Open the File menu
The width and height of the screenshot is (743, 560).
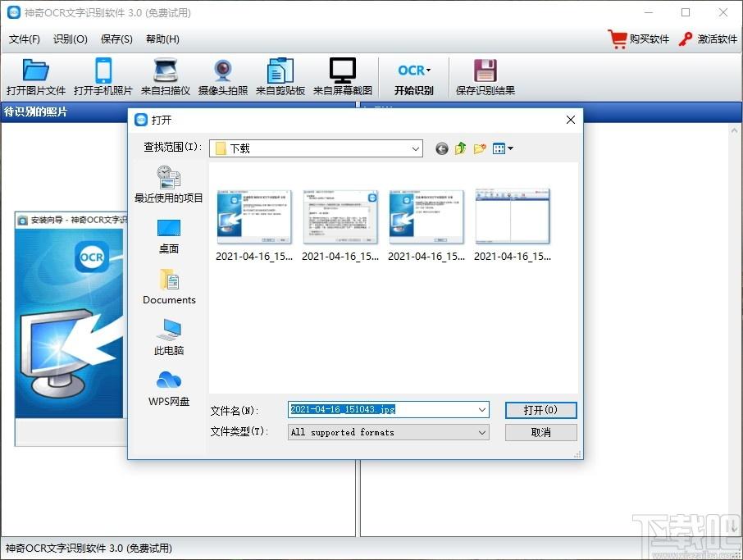point(24,39)
